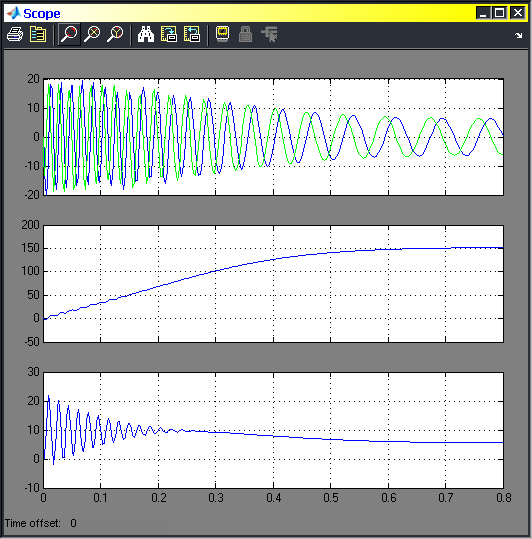The width and height of the screenshot is (532, 539).
Task: Click inside the middle rising speed plot
Action: click(274, 284)
